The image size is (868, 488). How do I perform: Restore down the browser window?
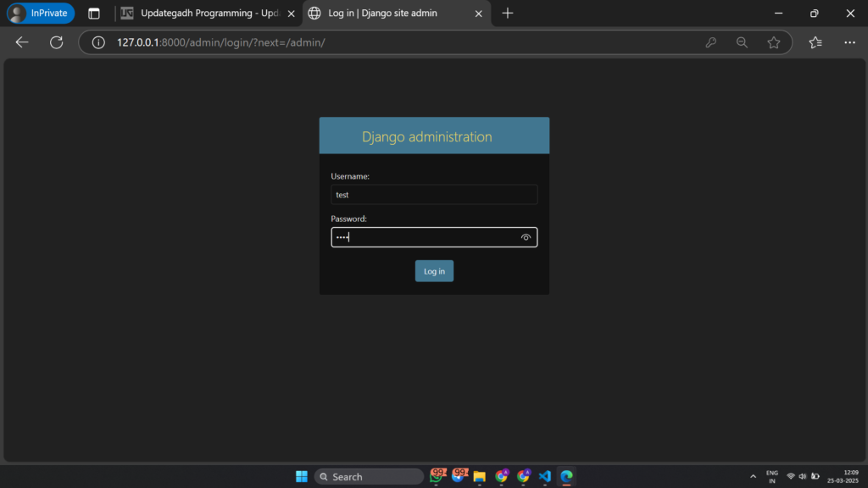(x=815, y=14)
